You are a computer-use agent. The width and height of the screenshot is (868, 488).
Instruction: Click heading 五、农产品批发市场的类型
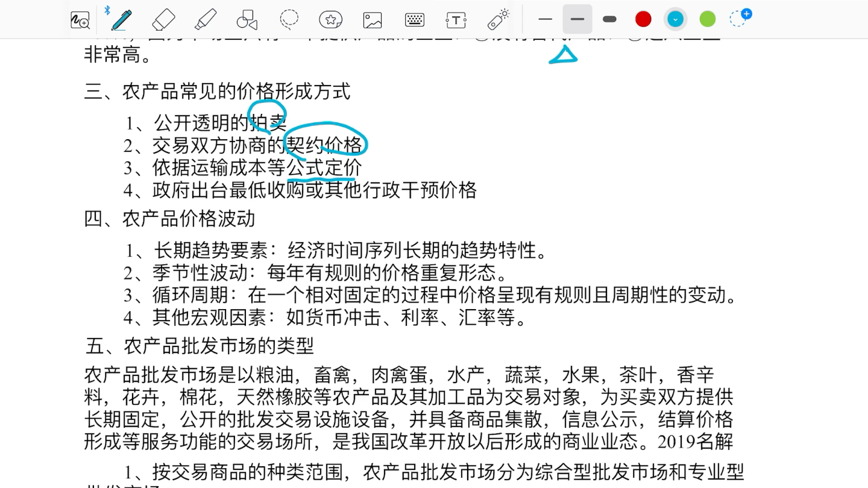coord(200,346)
